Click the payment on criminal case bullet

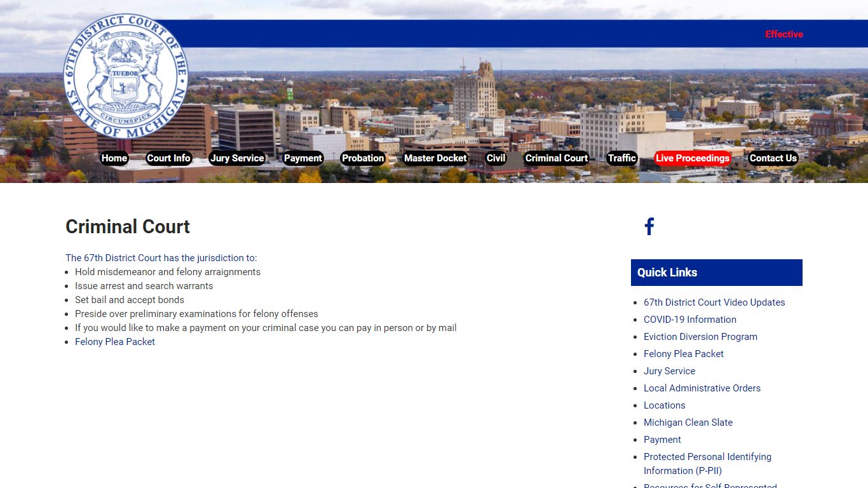pyautogui.click(x=266, y=328)
